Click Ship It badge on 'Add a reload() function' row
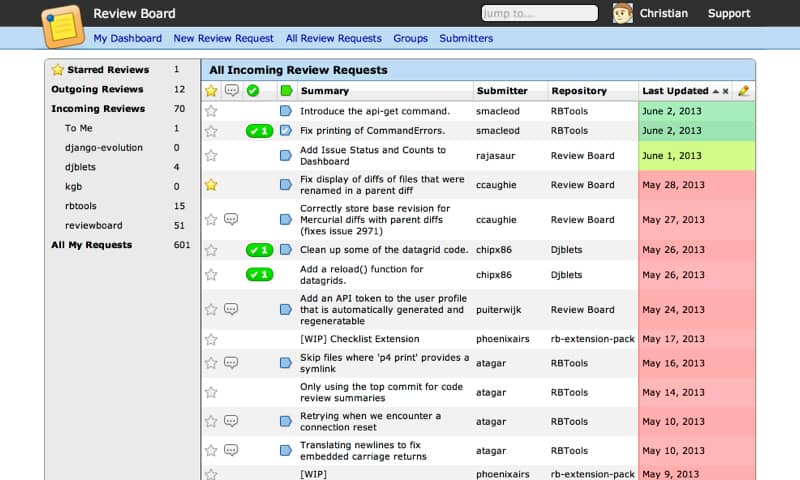The image size is (800, 480). (259, 274)
